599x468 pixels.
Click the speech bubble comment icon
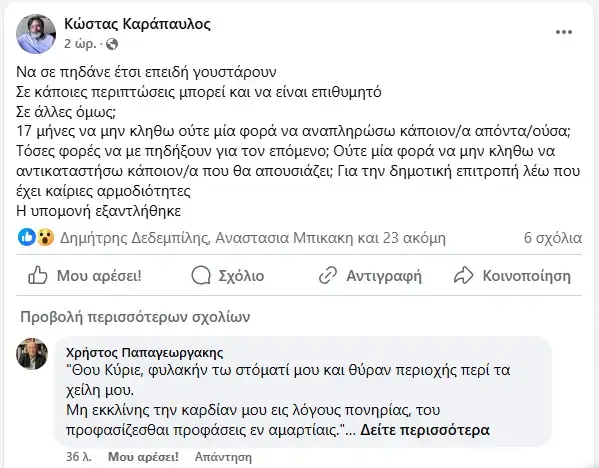tap(201, 275)
